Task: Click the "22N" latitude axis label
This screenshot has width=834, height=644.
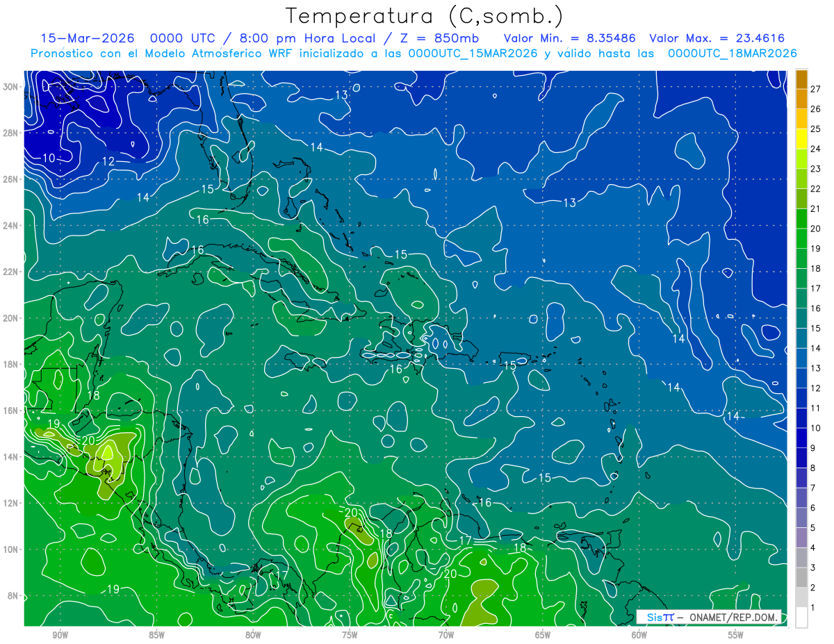Action: pyautogui.click(x=11, y=271)
